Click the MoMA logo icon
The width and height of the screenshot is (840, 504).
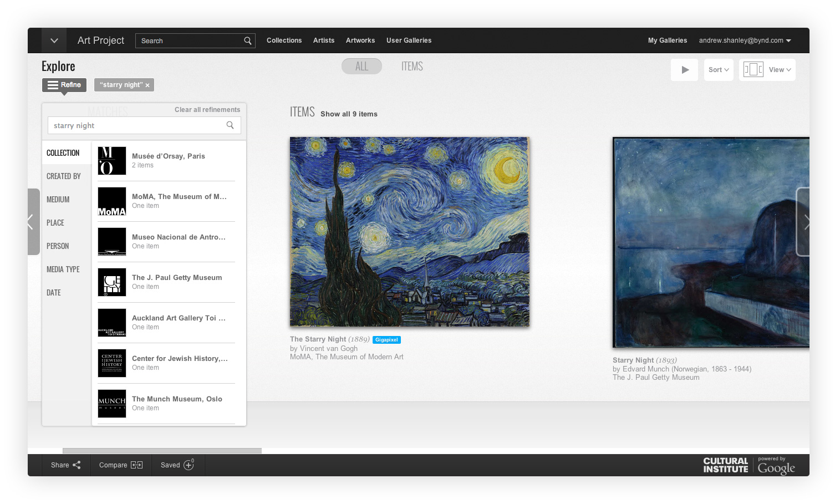pos(112,201)
